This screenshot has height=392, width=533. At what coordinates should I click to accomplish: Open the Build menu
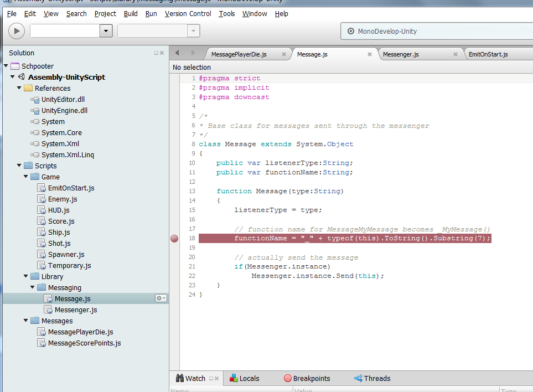pos(131,14)
